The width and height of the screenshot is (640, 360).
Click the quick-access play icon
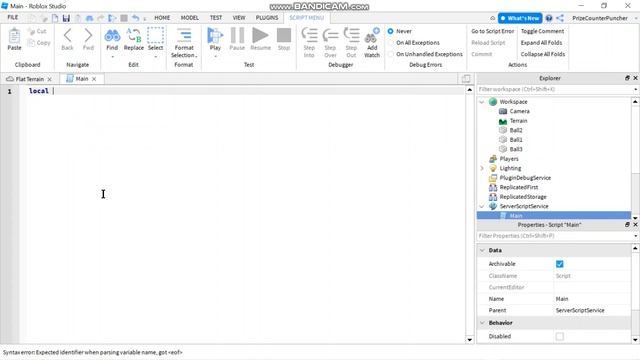(112, 18)
